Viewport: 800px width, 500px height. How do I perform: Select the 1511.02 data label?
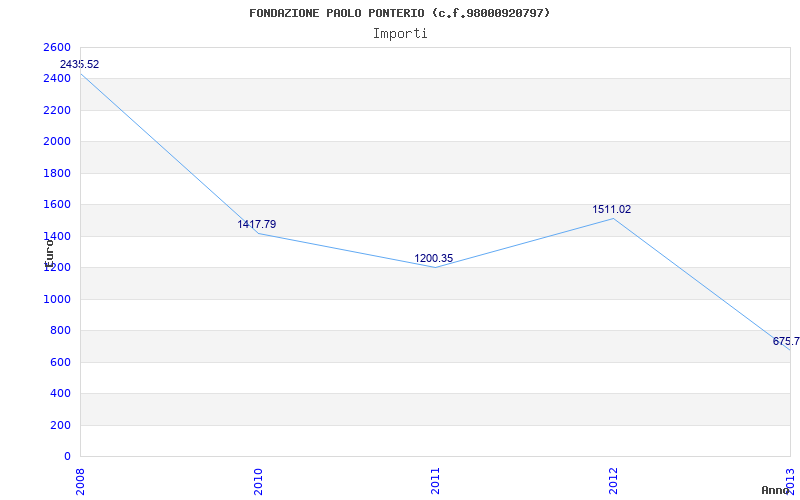611,210
